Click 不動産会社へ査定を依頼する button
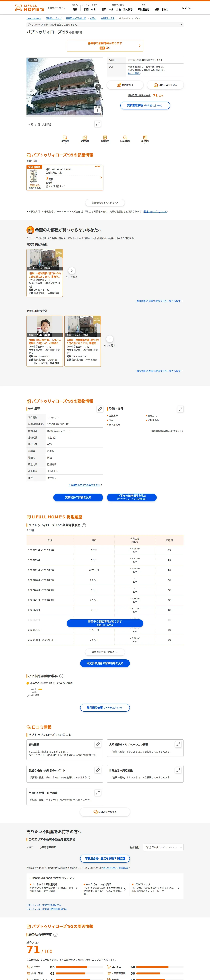210x980 pixels. pyautogui.click(x=105, y=859)
